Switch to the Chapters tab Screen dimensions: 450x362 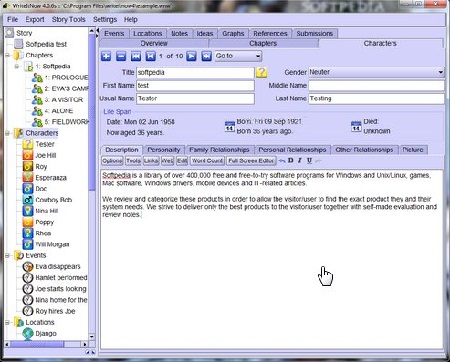pos(263,43)
